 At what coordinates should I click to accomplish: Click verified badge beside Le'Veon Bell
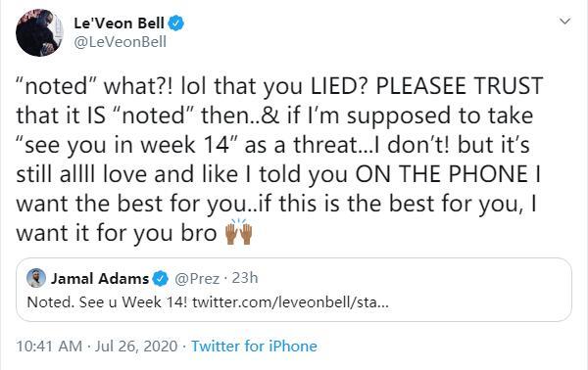click(175, 23)
